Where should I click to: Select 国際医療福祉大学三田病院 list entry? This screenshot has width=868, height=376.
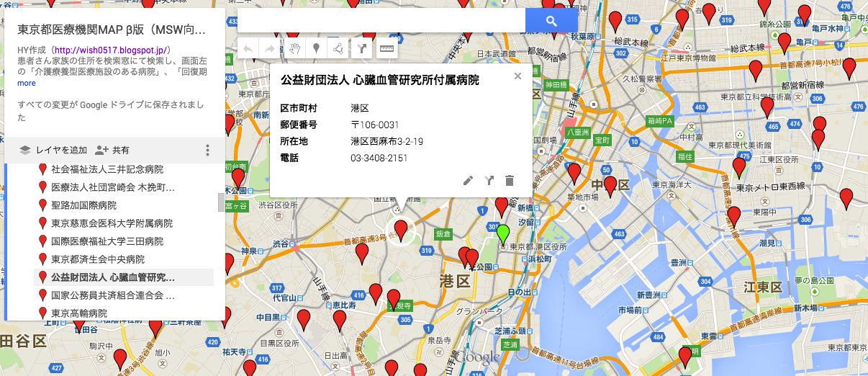[x=107, y=241]
